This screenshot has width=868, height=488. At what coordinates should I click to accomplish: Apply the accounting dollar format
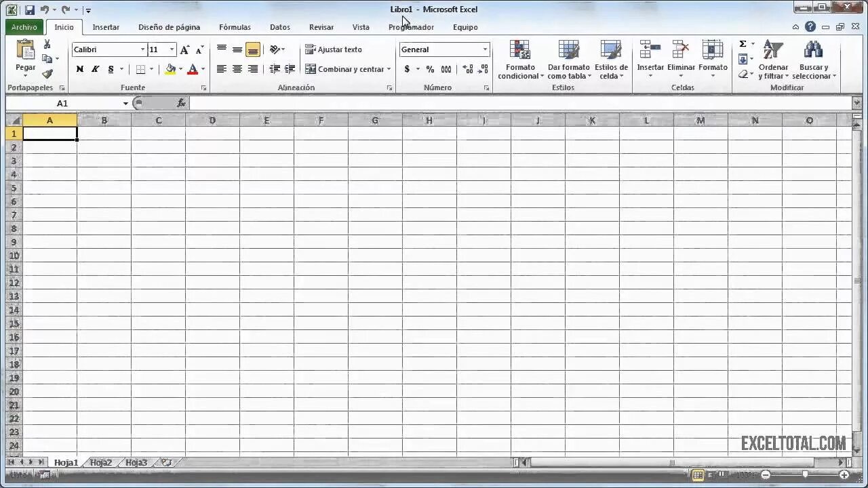pos(407,69)
